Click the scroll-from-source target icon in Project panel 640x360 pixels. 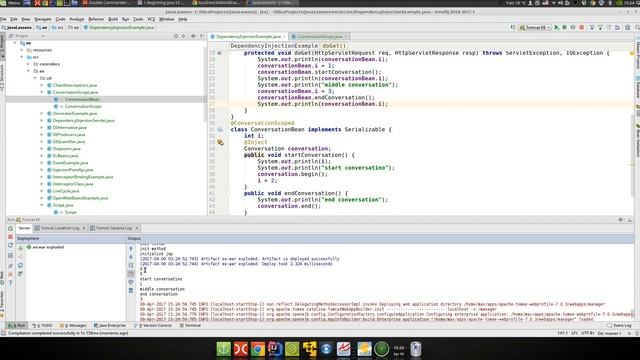pos(176,36)
